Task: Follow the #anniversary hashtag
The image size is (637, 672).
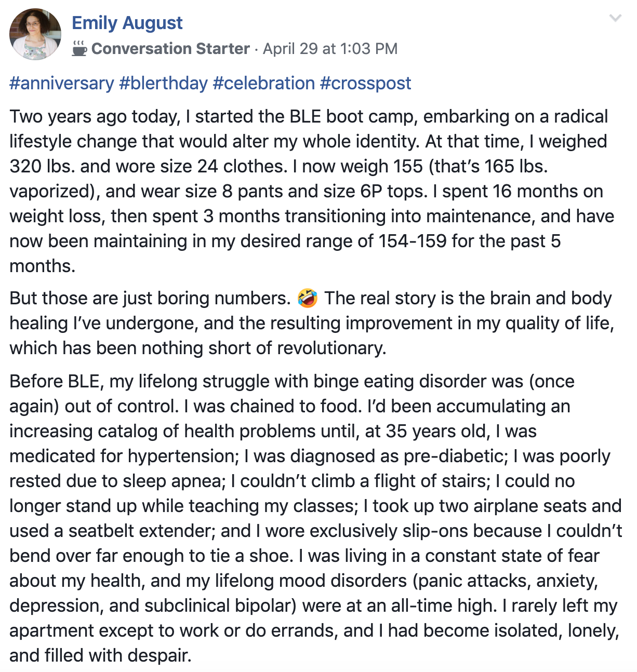Action: pos(62,83)
